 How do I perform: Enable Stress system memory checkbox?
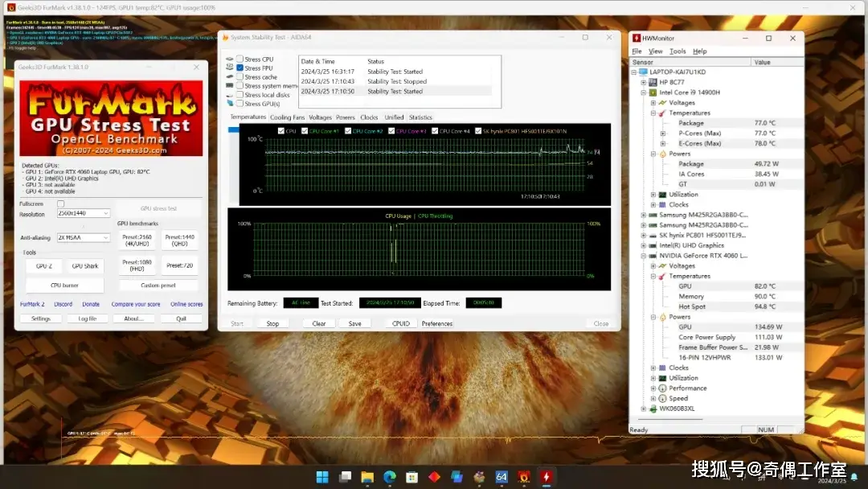(x=240, y=85)
